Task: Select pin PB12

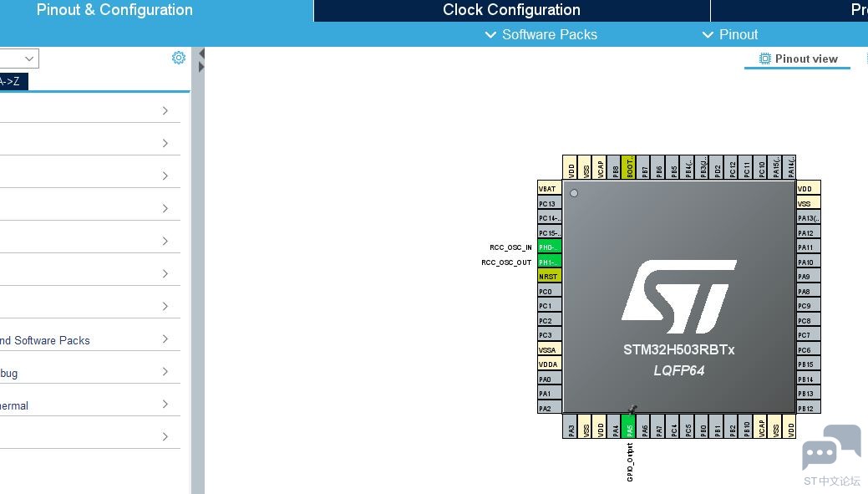Action: click(x=808, y=408)
